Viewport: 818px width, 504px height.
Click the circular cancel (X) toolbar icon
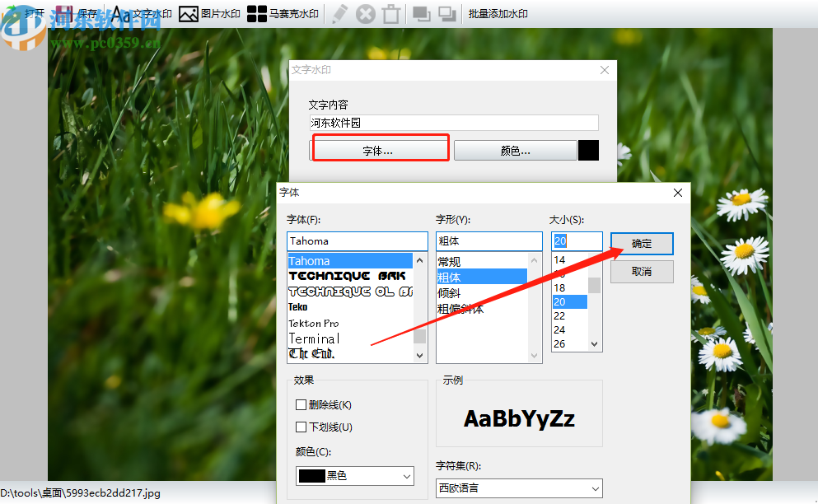coord(366,13)
